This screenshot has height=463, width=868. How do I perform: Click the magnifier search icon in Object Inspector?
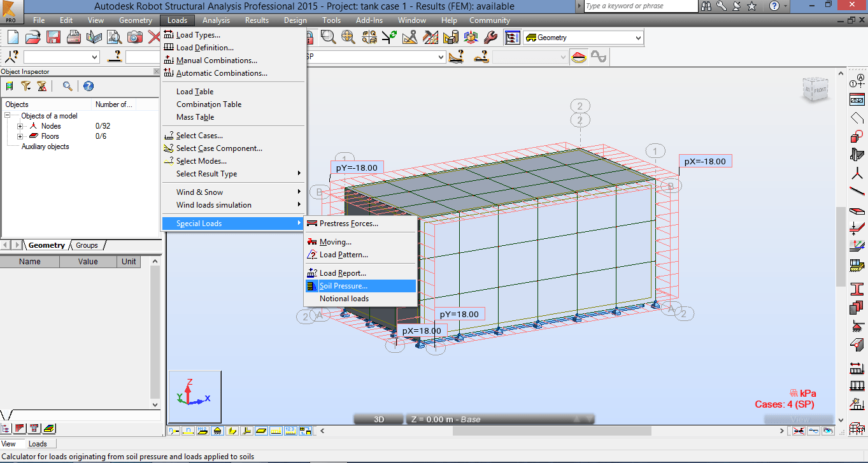(x=69, y=86)
